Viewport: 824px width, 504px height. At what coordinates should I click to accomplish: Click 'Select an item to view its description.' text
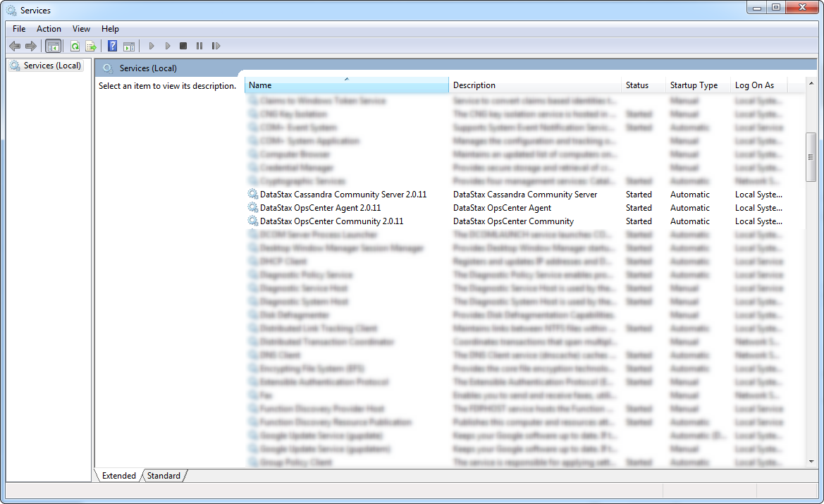167,86
